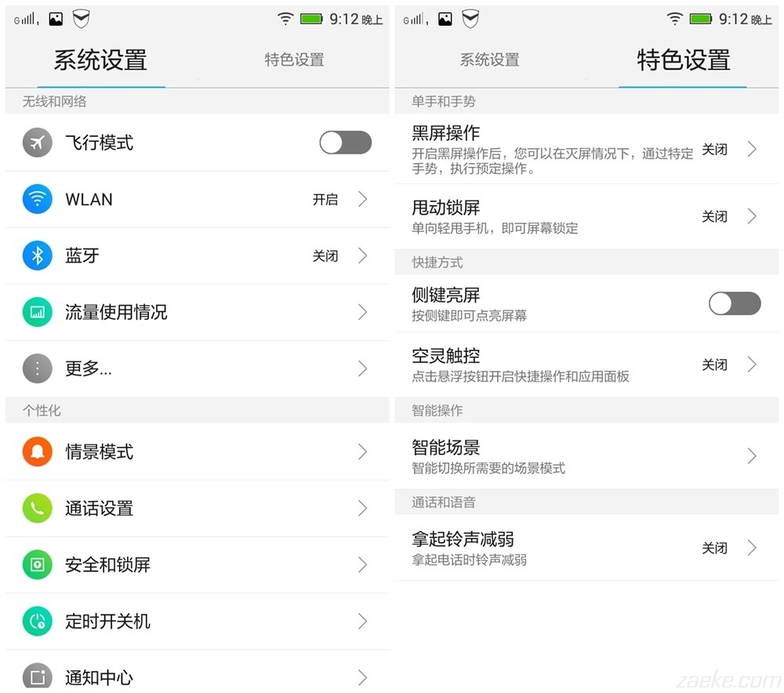This screenshot has height=693, width=784.
Task: Enable the 侧键亮屏 switch
Action: coord(734,303)
